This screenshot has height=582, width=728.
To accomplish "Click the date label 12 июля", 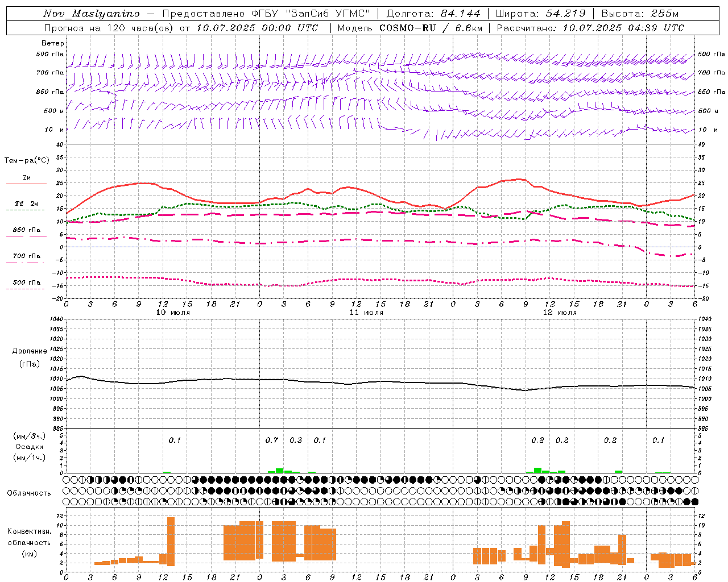I will pyautogui.click(x=560, y=312).
